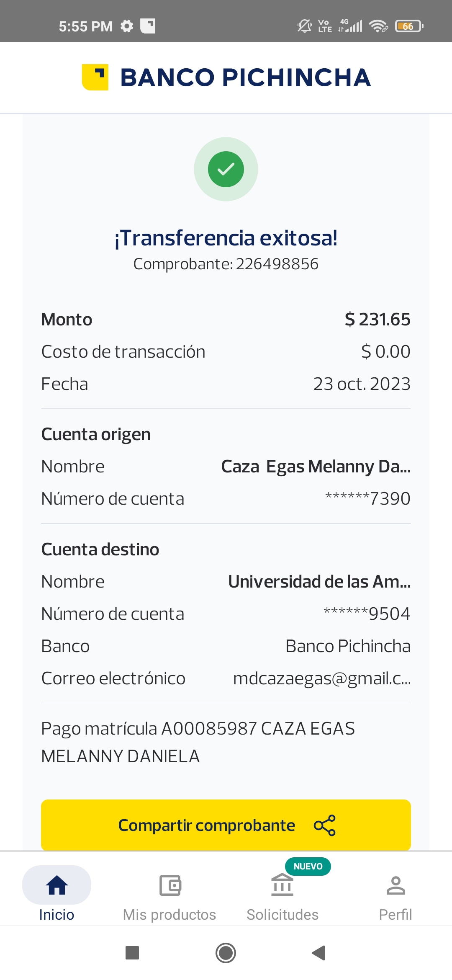The image size is (452, 980).
Task: Open Solicitudes bank building icon
Action: point(282,885)
